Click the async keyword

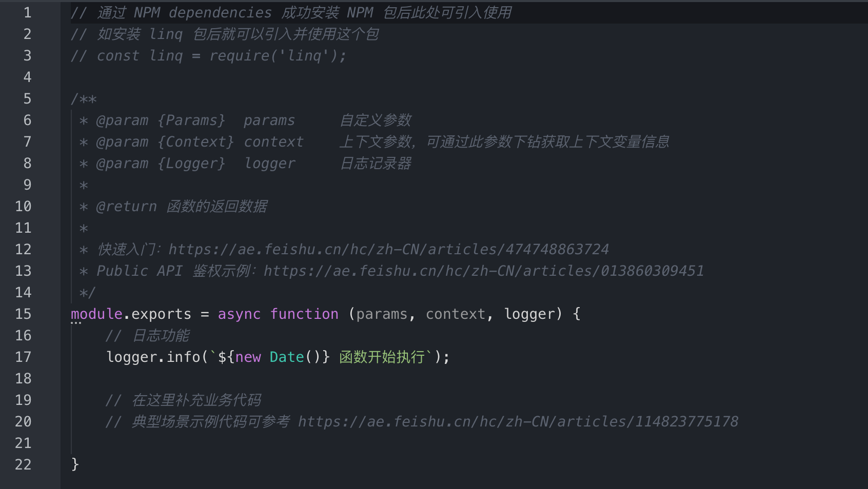click(239, 314)
